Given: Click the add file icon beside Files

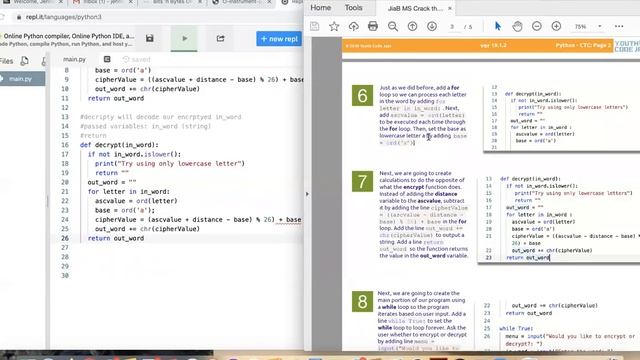Looking at the screenshot, I should 24,61.
